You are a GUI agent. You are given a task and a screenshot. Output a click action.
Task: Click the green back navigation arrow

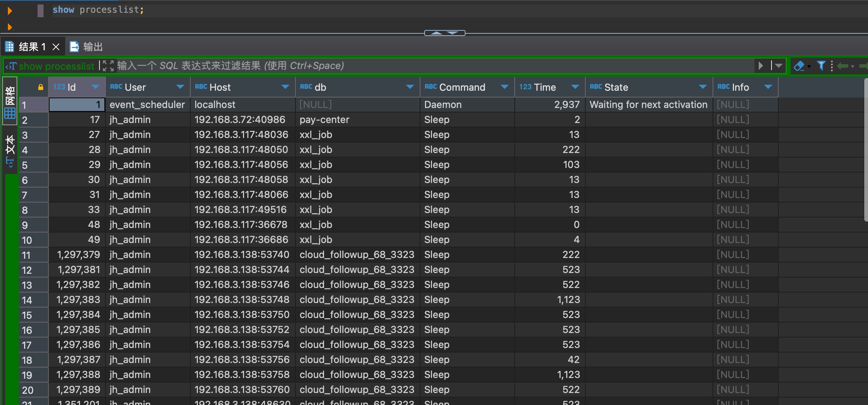[842, 66]
